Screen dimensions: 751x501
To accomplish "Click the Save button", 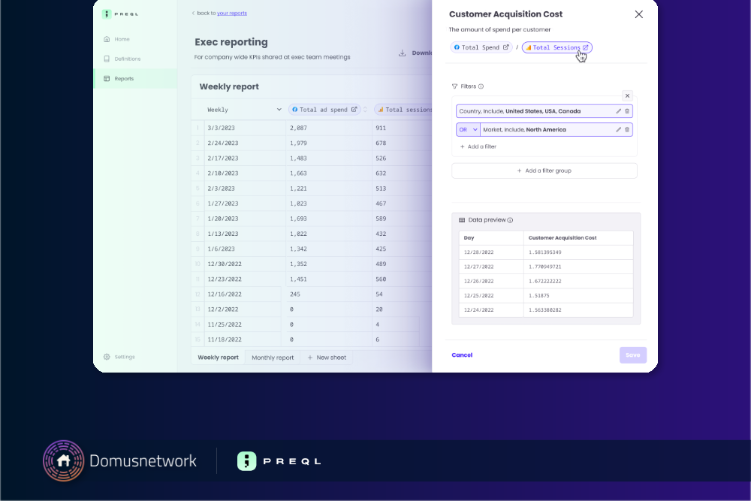I will (633, 355).
